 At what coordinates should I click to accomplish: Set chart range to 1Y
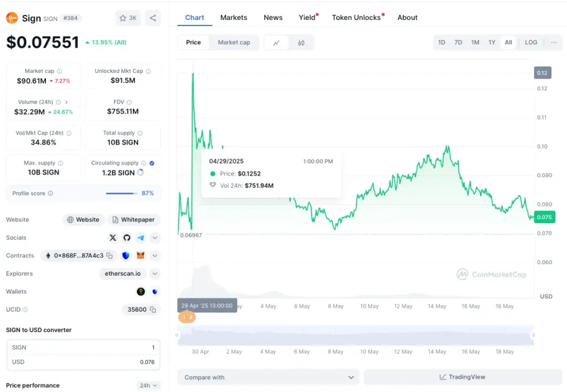(492, 42)
